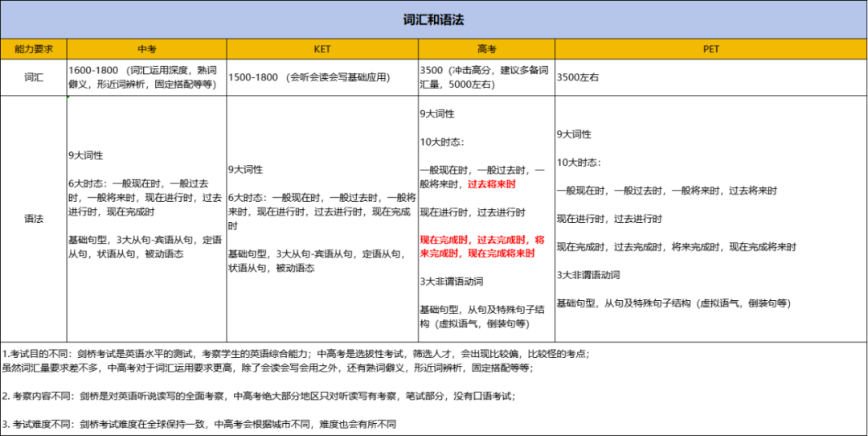Click 现在进行时，过去进行时 in the PET column
The height and width of the screenshot is (436, 868).
(609, 219)
